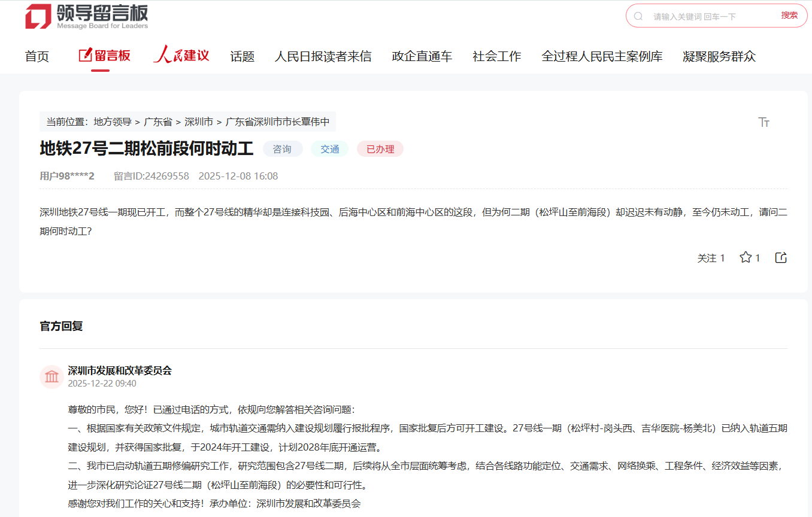Open the 人民建议 navigation item

[x=181, y=56]
